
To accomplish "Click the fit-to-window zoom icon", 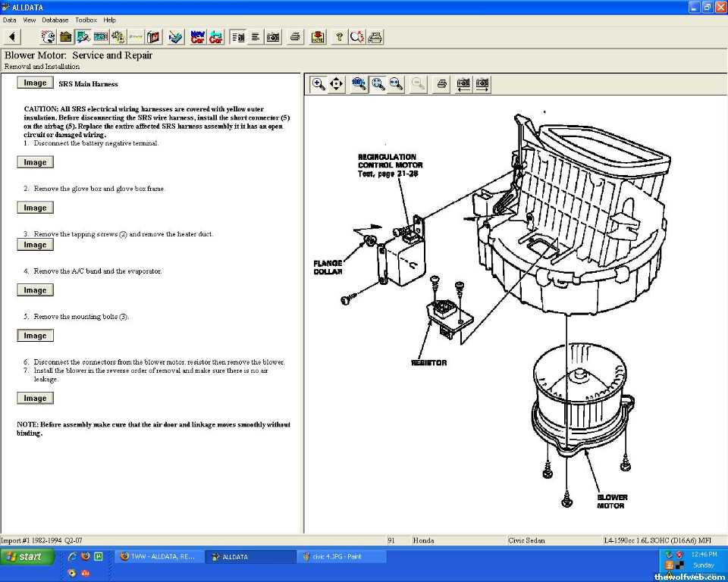I will 378,84.
